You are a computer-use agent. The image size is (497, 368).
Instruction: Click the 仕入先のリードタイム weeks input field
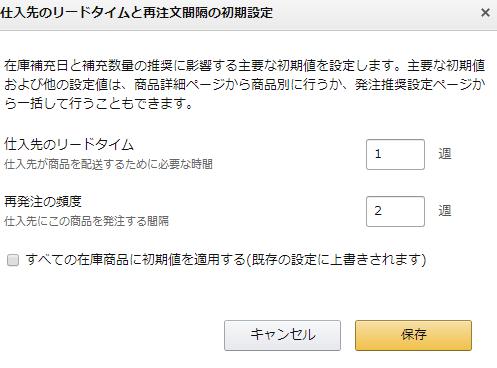click(x=395, y=154)
